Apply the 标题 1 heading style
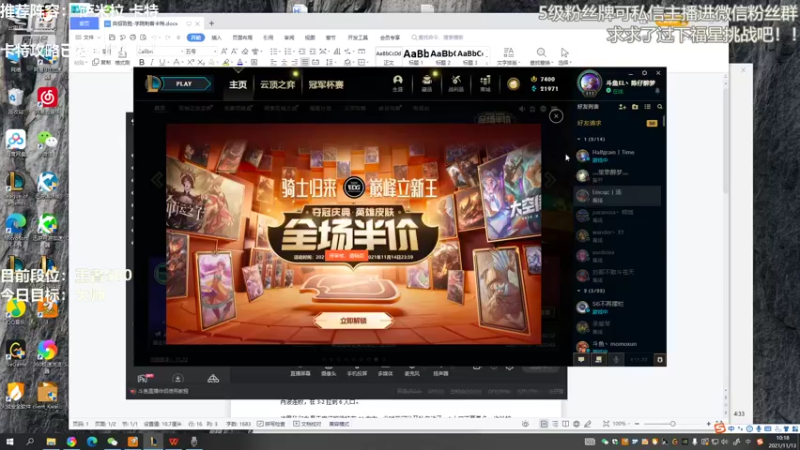The height and width of the screenshot is (450, 800). 416,56
